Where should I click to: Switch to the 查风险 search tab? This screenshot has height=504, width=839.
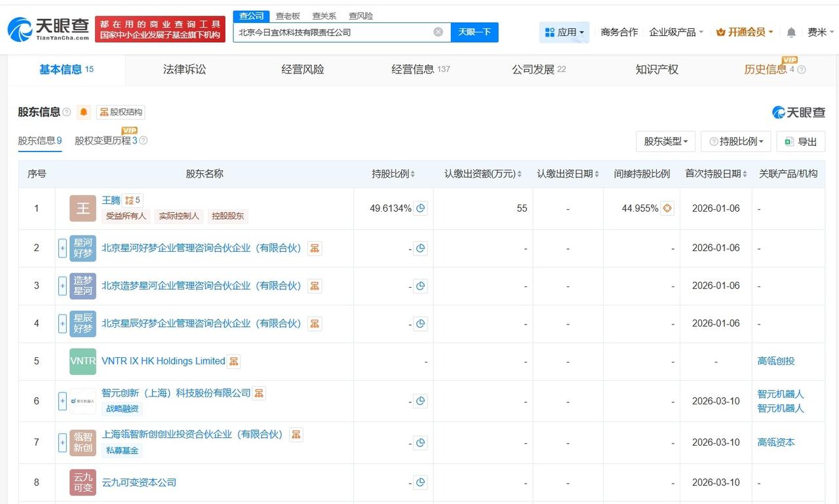point(361,16)
